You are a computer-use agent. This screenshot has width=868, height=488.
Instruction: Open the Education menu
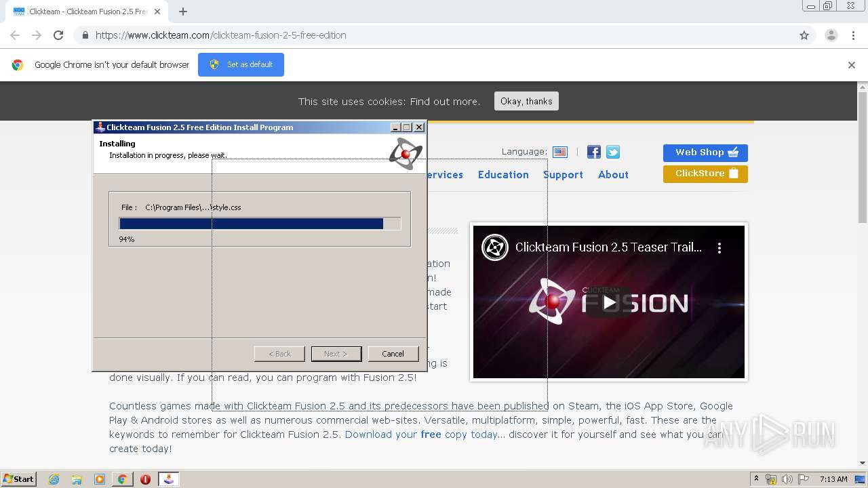pyautogui.click(x=503, y=175)
